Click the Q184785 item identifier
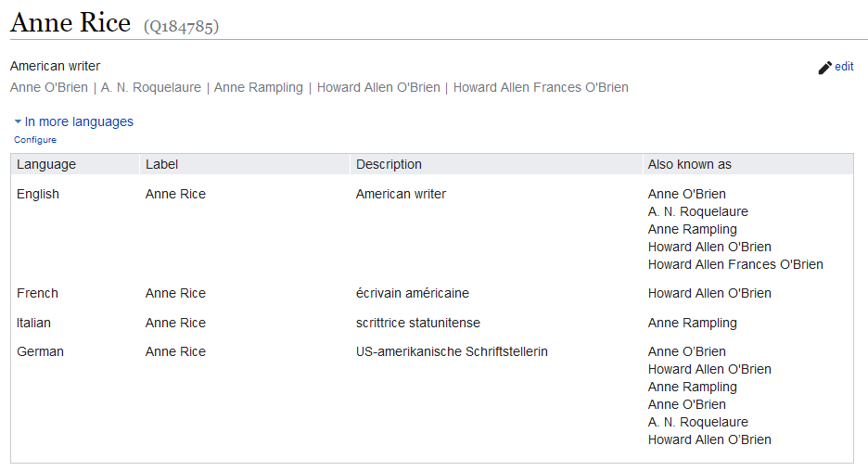The width and height of the screenshot is (868, 471). [181, 26]
